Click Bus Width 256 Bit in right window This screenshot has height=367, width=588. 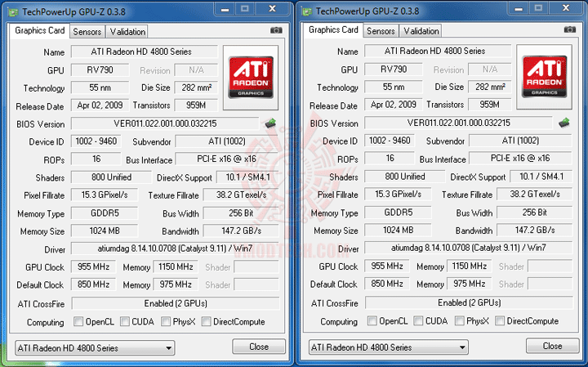[x=535, y=213]
